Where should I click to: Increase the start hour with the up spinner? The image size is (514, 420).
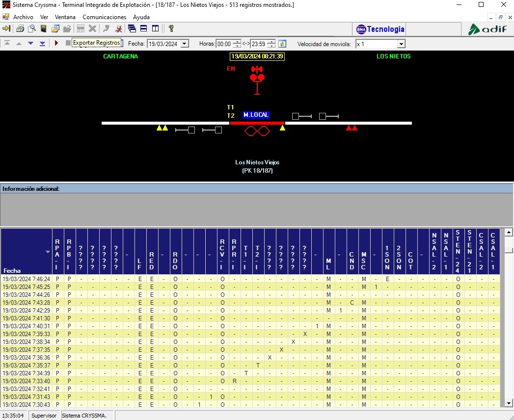pos(237,42)
